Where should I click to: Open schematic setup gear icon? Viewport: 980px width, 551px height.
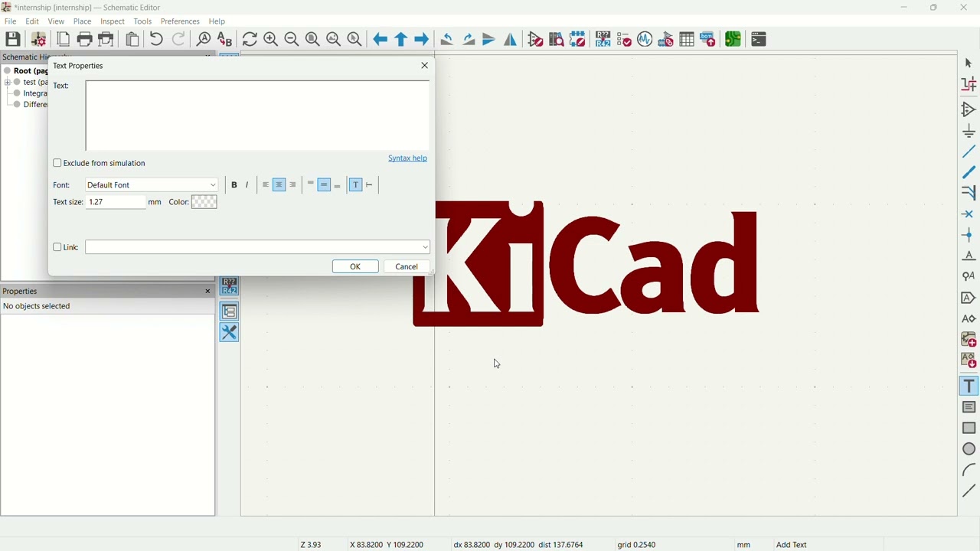[x=38, y=40]
